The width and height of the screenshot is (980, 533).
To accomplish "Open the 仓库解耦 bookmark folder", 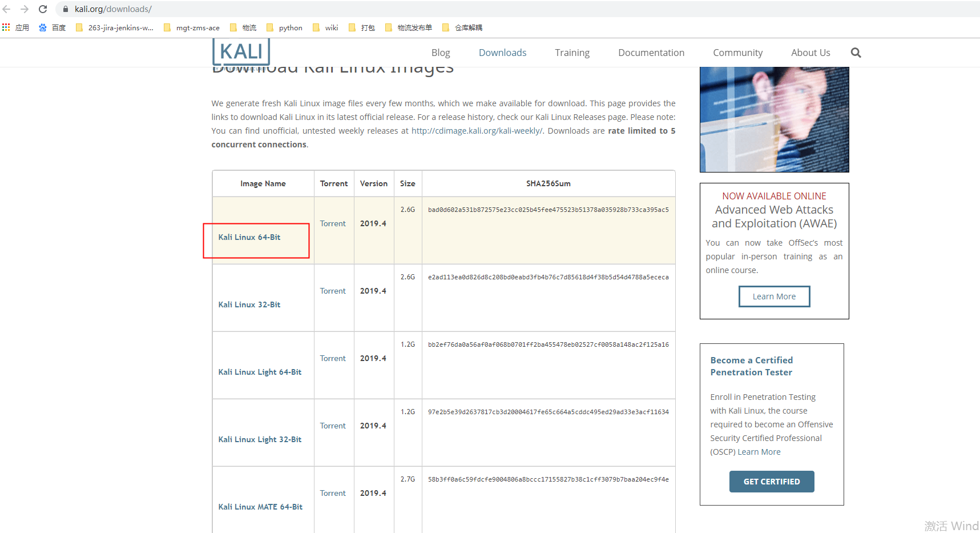I will pos(462,27).
